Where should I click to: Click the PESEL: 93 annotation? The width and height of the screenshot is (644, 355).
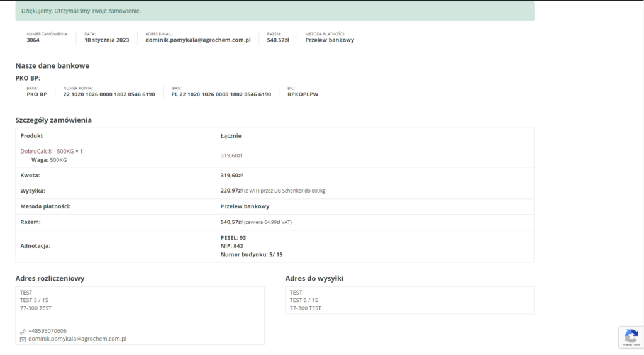(233, 237)
